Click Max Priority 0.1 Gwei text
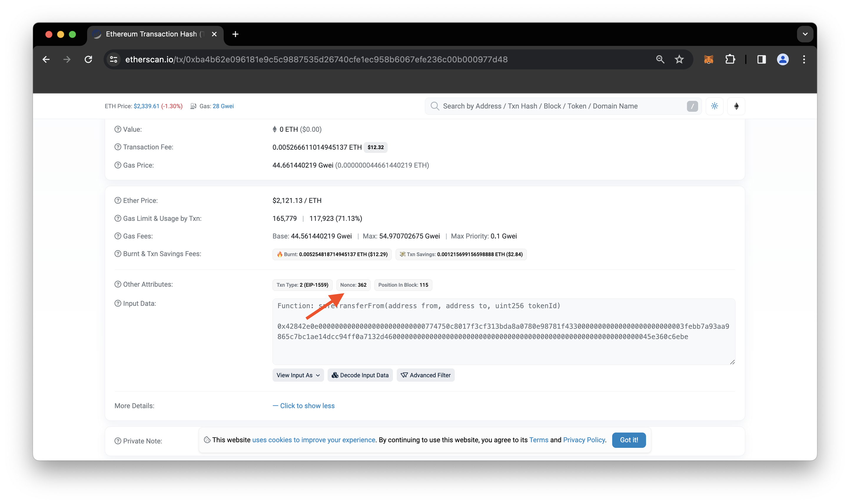 click(484, 236)
